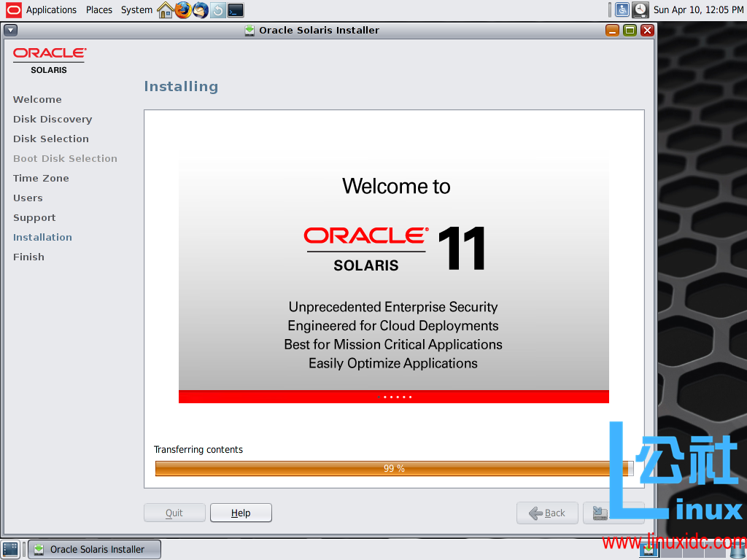Open the Time Slider update icon
Screen dimensions: 747x560
tap(218, 10)
